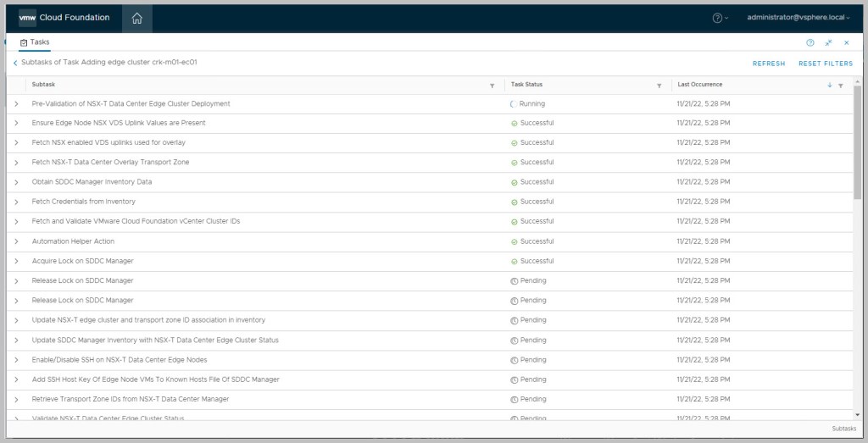Expand Automation Helper Action row
Screen dimensions: 868x443
(16, 241)
